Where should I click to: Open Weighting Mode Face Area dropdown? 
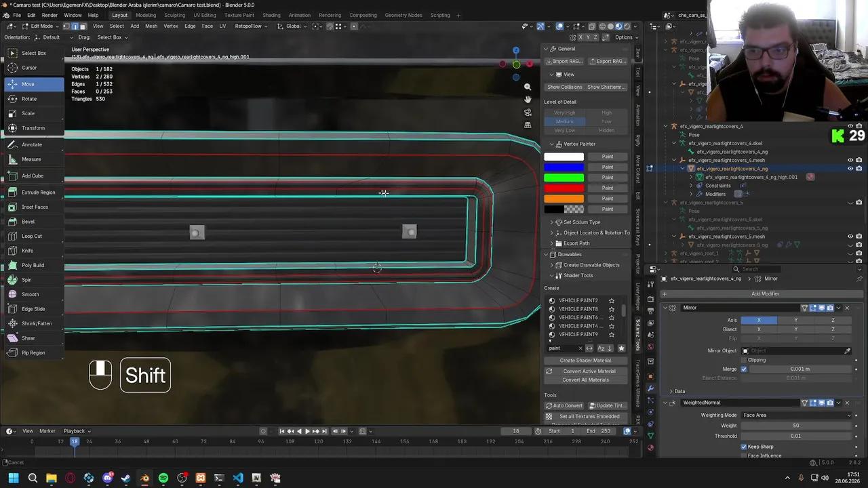coord(795,415)
